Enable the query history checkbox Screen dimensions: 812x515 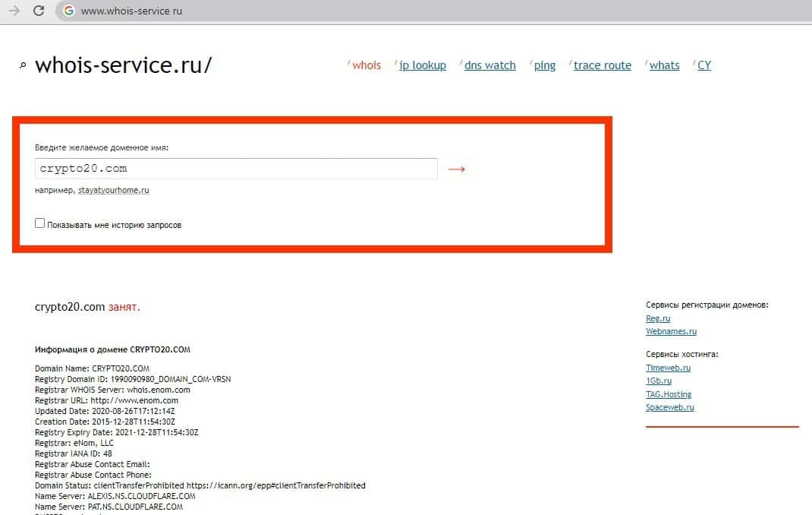pos(40,223)
